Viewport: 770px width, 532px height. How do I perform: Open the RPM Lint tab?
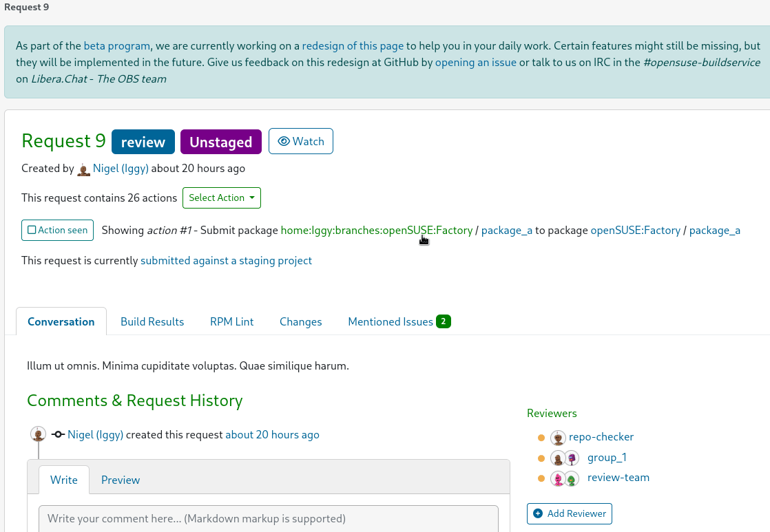click(231, 321)
